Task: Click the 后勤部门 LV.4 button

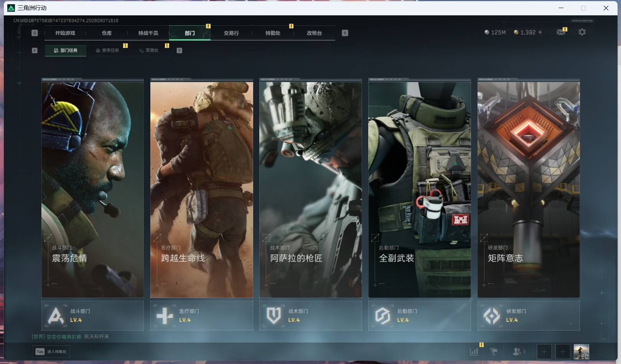Action: point(419,316)
